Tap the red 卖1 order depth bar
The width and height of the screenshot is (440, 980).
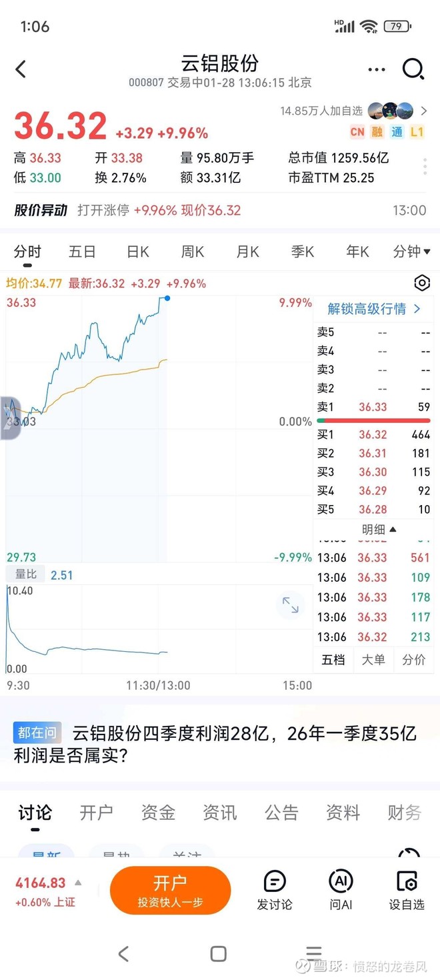point(373,420)
